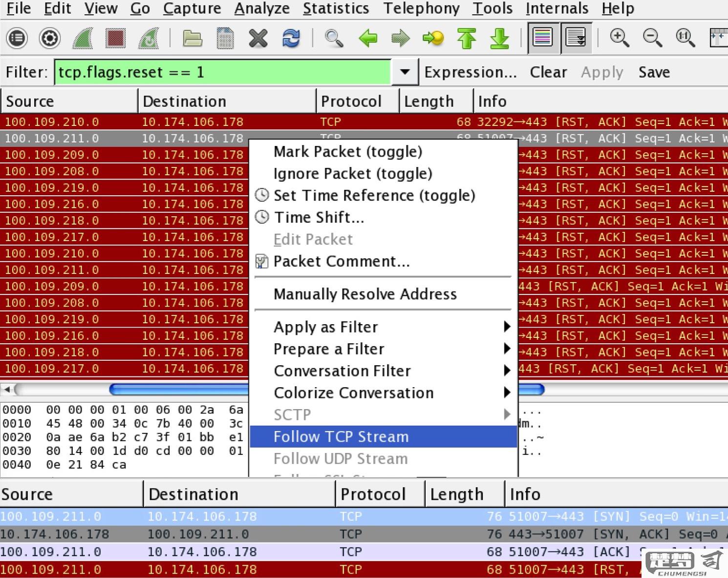Open the File menu
This screenshot has width=728, height=578.
coord(19,8)
